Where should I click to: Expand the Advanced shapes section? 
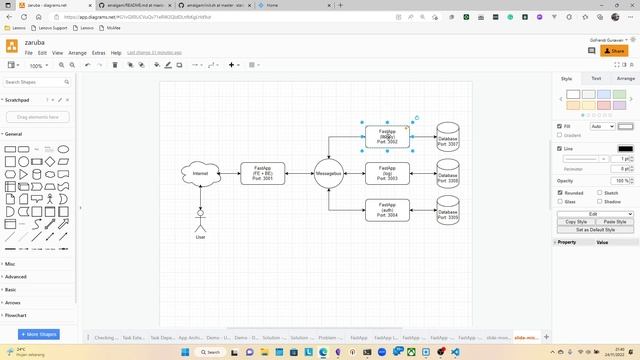(16, 277)
